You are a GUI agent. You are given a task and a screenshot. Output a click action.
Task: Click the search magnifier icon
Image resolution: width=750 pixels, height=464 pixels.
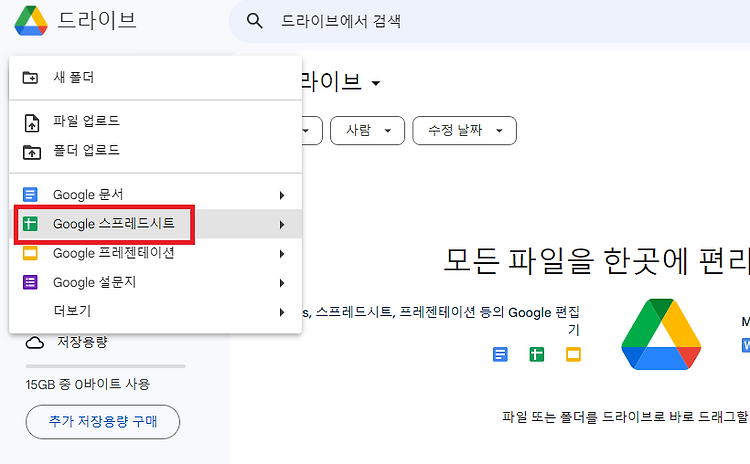pyautogui.click(x=254, y=21)
